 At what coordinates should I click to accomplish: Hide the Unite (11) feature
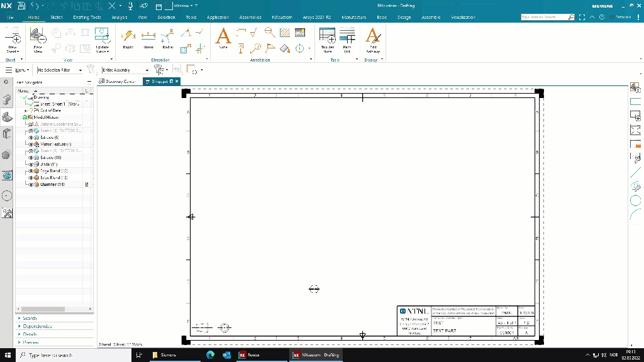point(31,164)
